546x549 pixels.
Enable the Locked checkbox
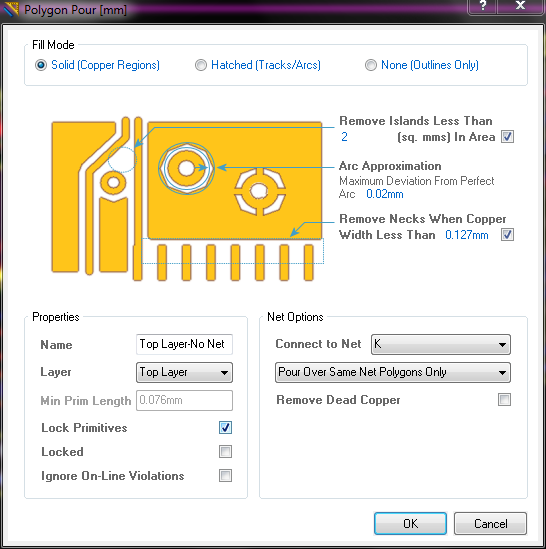pyautogui.click(x=225, y=452)
